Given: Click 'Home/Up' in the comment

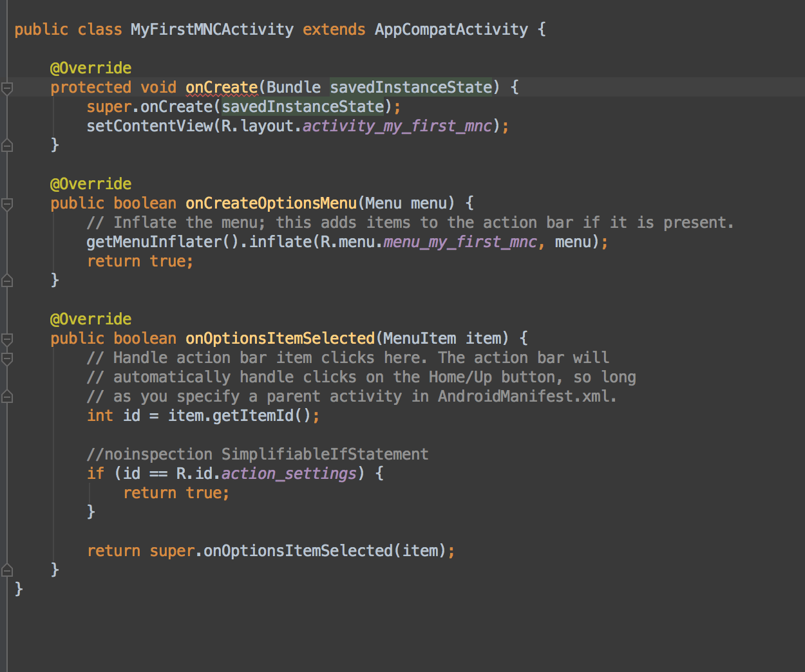Looking at the screenshot, I should [x=460, y=377].
